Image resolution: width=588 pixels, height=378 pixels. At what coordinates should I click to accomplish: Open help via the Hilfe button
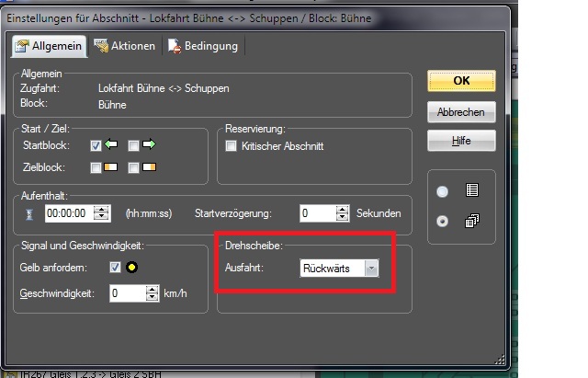(461, 140)
